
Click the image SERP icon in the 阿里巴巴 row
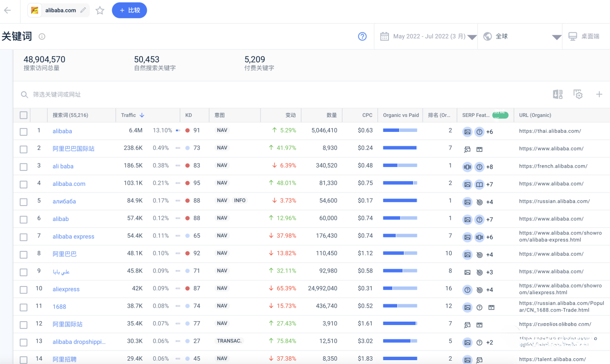[x=467, y=255]
